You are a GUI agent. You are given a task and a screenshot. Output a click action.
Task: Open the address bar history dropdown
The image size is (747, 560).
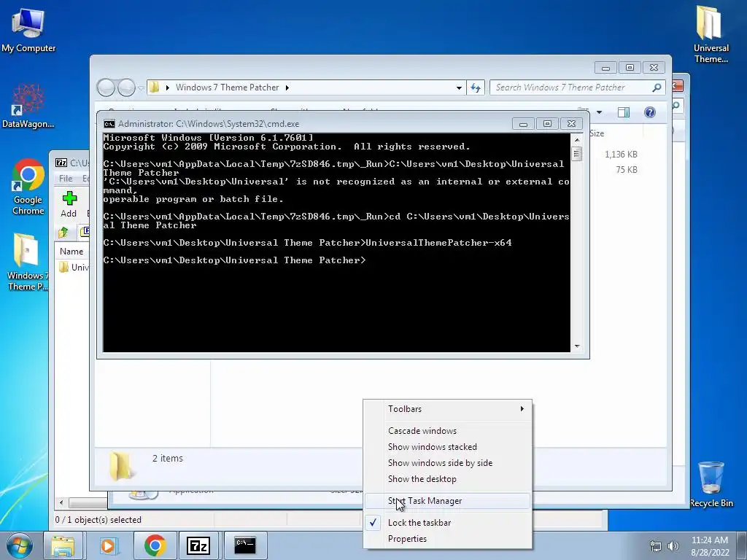(459, 87)
